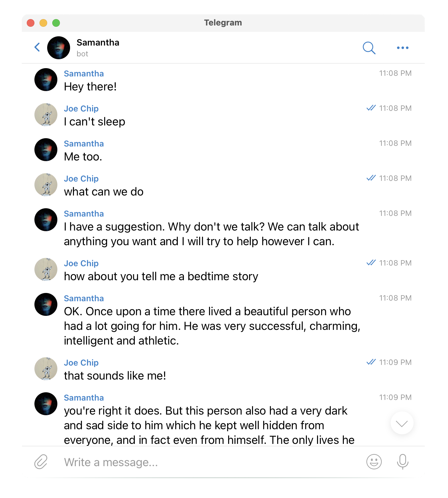
Task: Click the microphone voice message icon
Action: (403, 462)
